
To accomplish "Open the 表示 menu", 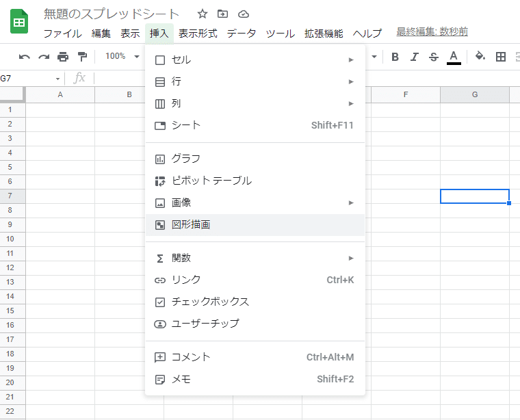I will point(130,34).
